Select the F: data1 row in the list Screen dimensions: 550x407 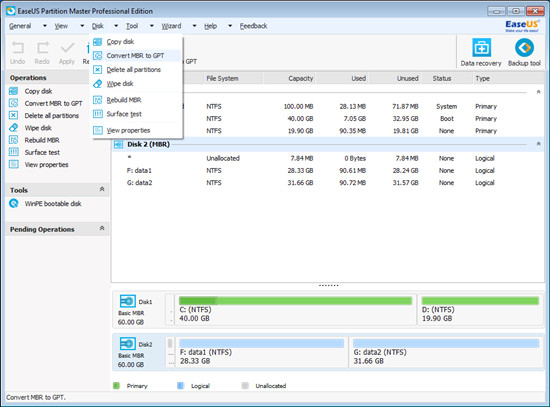click(x=328, y=171)
